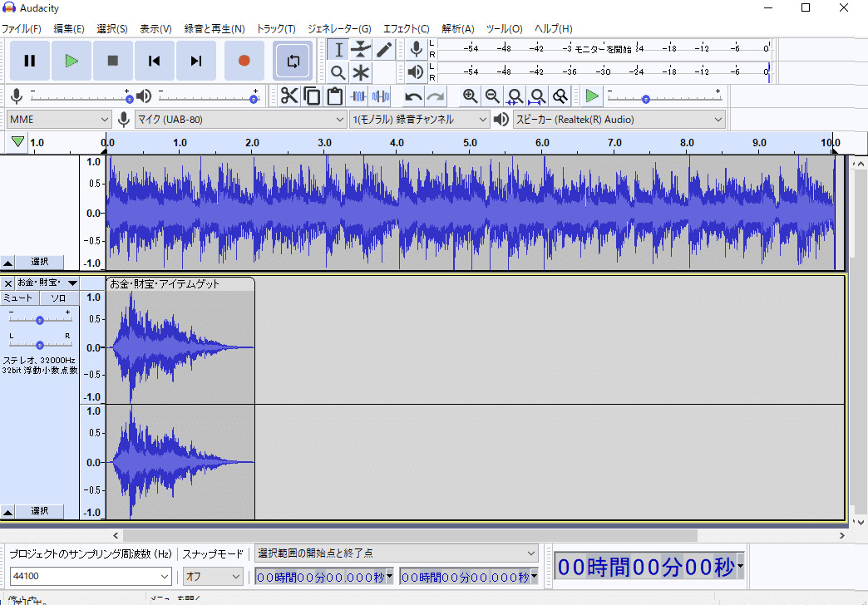The height and width of the screenshot is (605, 868).
Task: Start recording with the red Record button
Action: (x=244, y=61)
